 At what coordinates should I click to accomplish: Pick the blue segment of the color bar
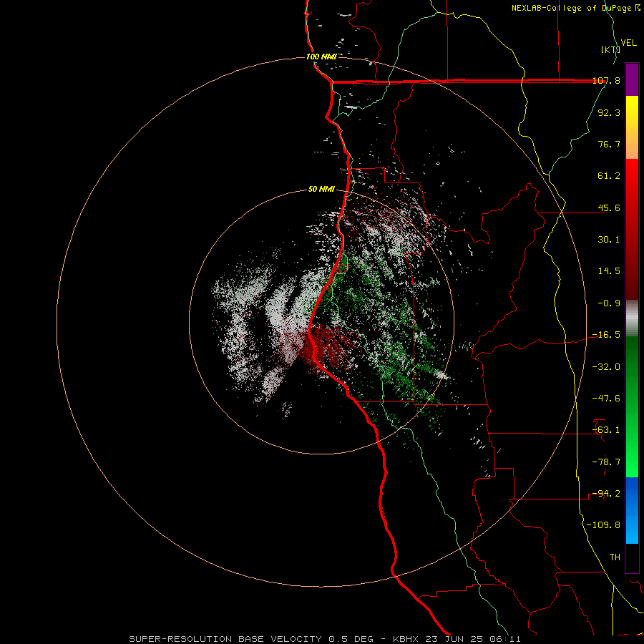pos(632,510)
